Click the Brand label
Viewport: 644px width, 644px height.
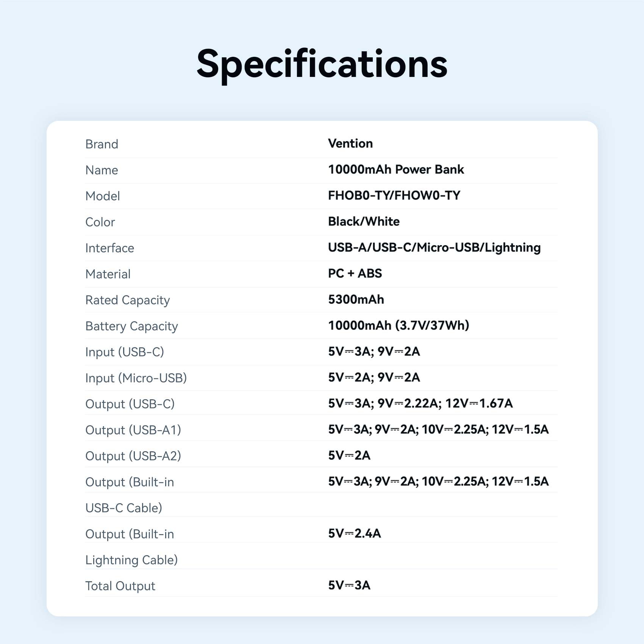click(x=102, y=144)
